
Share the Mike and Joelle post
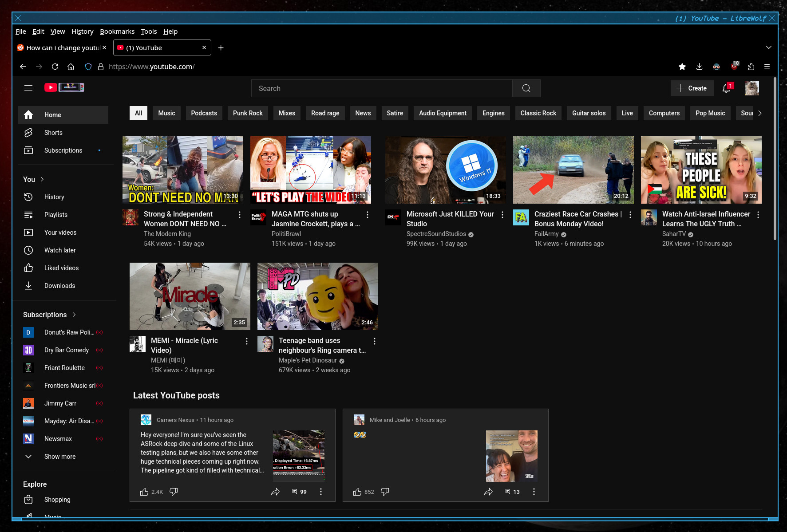click(488, 492)
